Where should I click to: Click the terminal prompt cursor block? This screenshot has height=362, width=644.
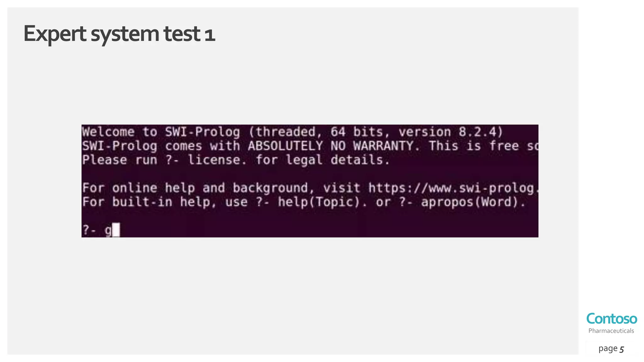116,230
